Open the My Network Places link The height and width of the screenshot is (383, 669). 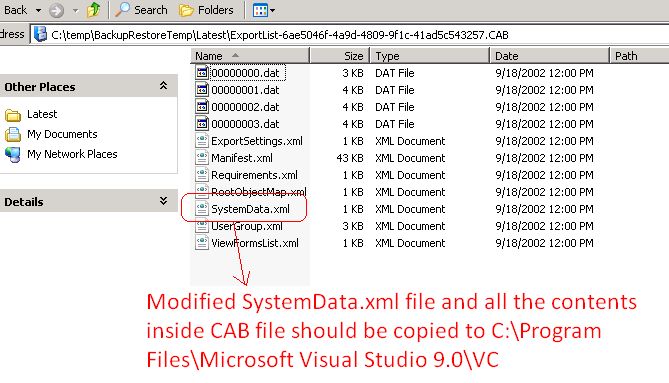[72, 154]
